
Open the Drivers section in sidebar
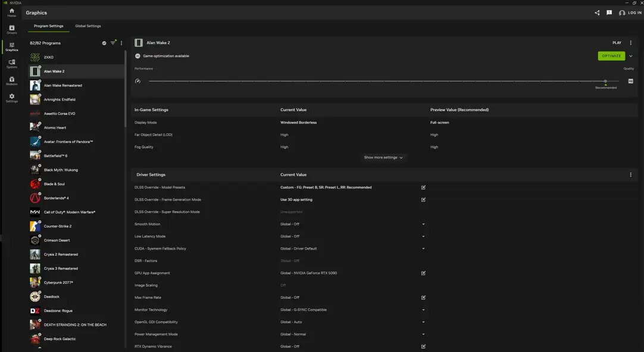11,30
